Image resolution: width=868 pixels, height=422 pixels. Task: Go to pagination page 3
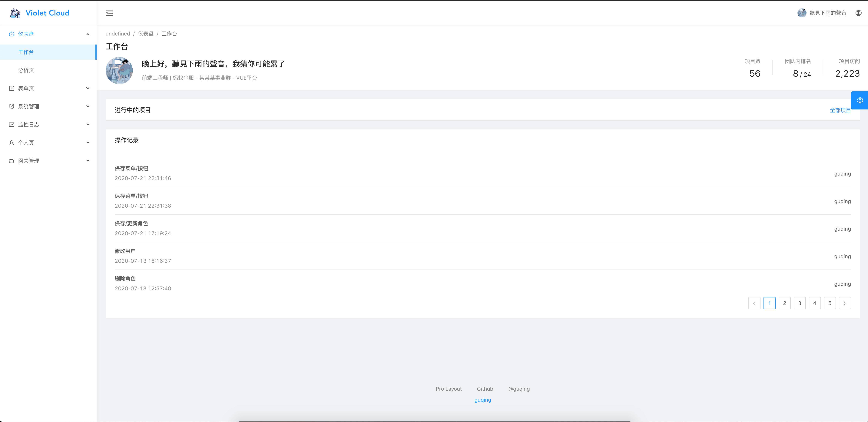pos(799,303)
